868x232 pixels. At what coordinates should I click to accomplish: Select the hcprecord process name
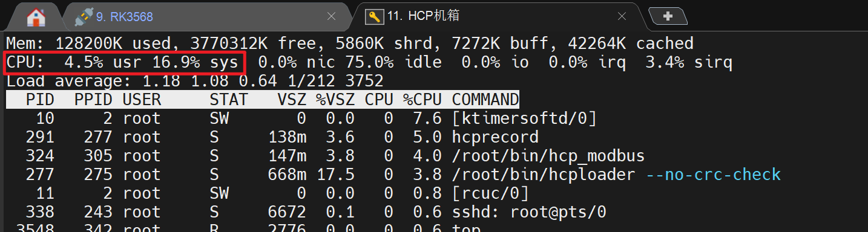pyautogui.click(x=495, y=137)
